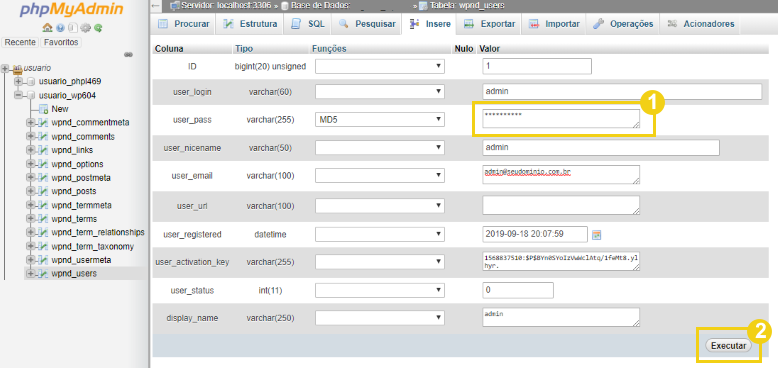The height and width of the screenshot is (368, 778).
Task: Open the SQL tab
Action: click(x=308, y=24)
